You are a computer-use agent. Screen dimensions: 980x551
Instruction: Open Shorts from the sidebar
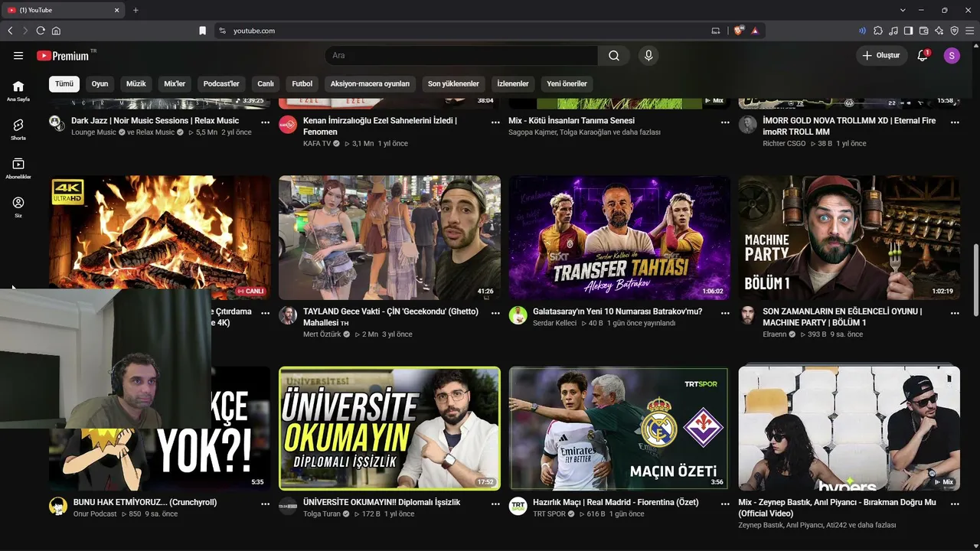point(18,129)
